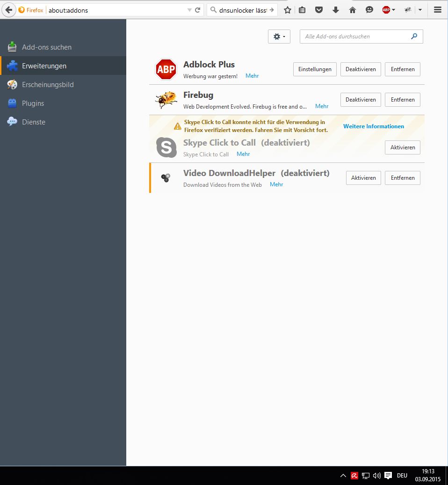Submit the dnsunlocker search with the arrow
448x485 pixels.
pyautogui.click(x=272, y=10)
